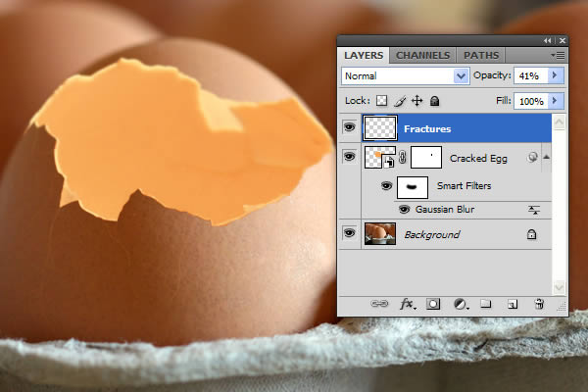Click the Opacity 41% value field
The height and width of the screenshot is (392, 588).
[x=530, y=76]
